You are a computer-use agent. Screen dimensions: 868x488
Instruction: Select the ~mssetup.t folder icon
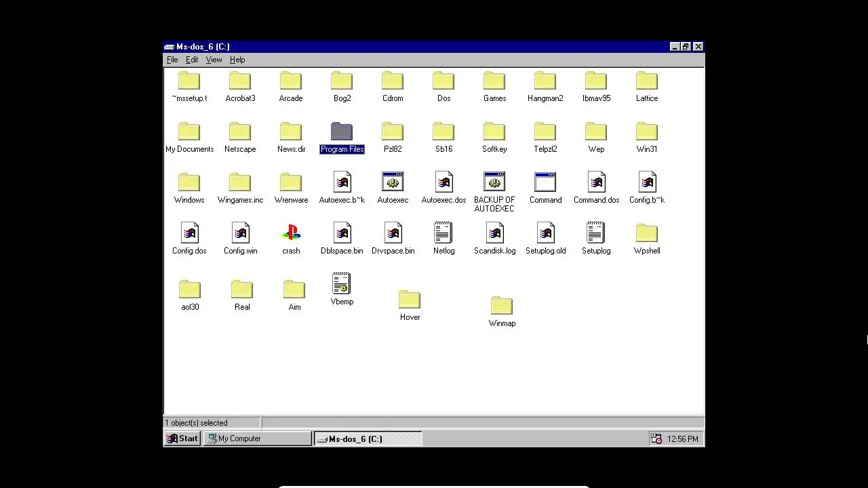[189, 81]
